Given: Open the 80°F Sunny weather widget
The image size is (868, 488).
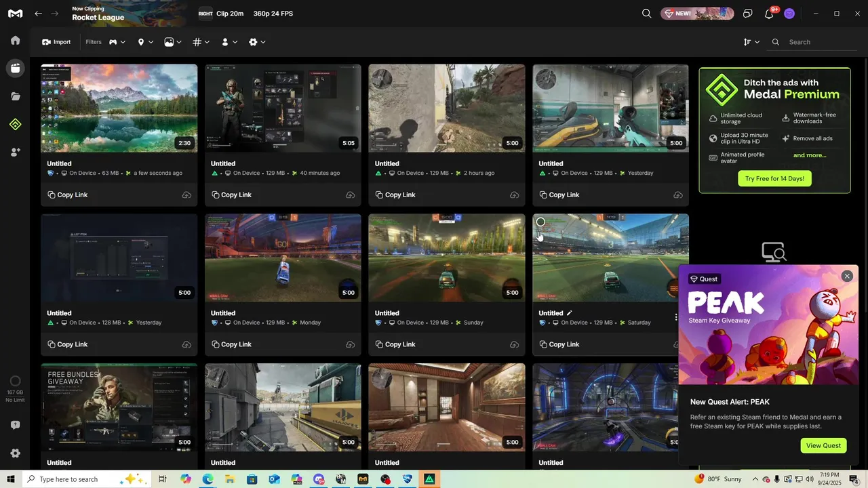Looking at the screenshot, I should pyautogui.click(x=719, y=479).
